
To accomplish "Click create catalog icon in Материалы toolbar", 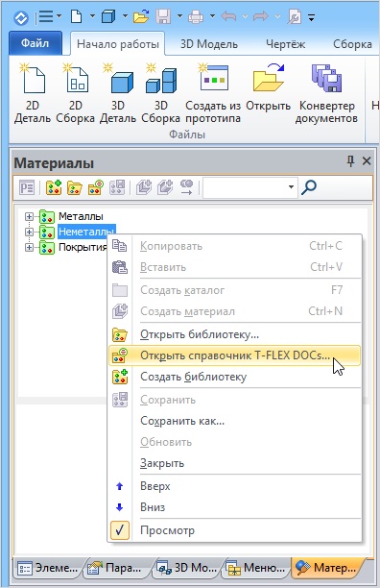I will pyautogui.click(x=144, y=187).
